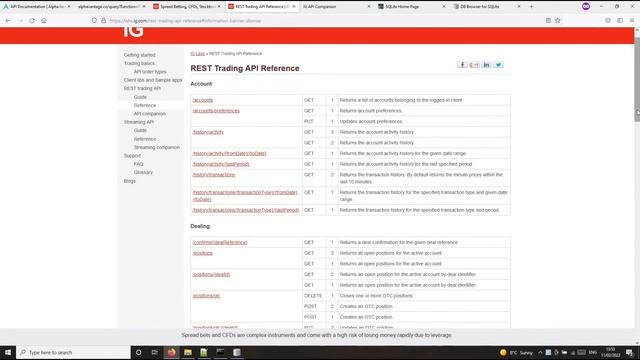Share page on Twitter
The height and width of the screenshot is (360, 640).
click(498, 64)
